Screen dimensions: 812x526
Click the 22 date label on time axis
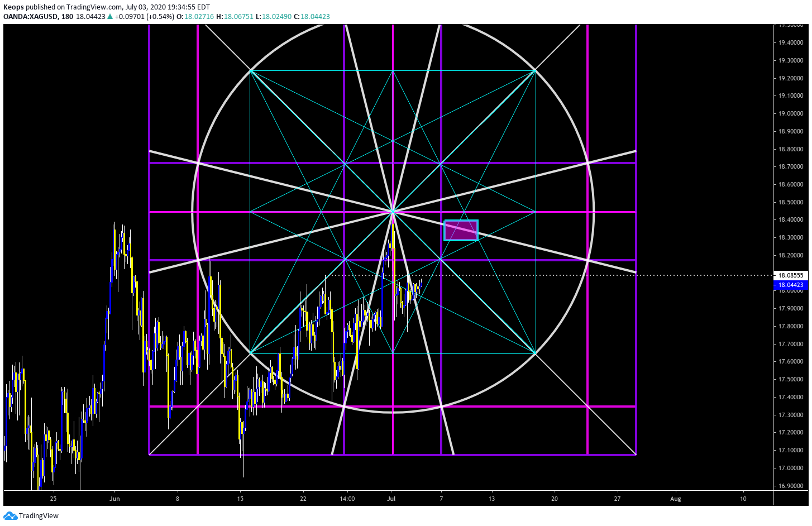(303, 499)
